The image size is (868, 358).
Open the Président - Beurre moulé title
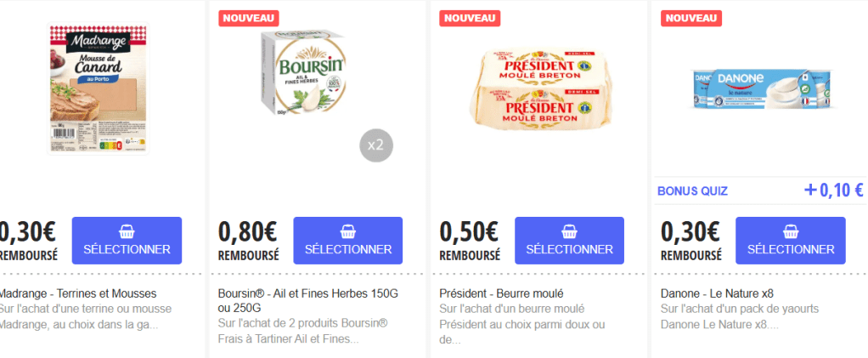(x=502, y=294)
